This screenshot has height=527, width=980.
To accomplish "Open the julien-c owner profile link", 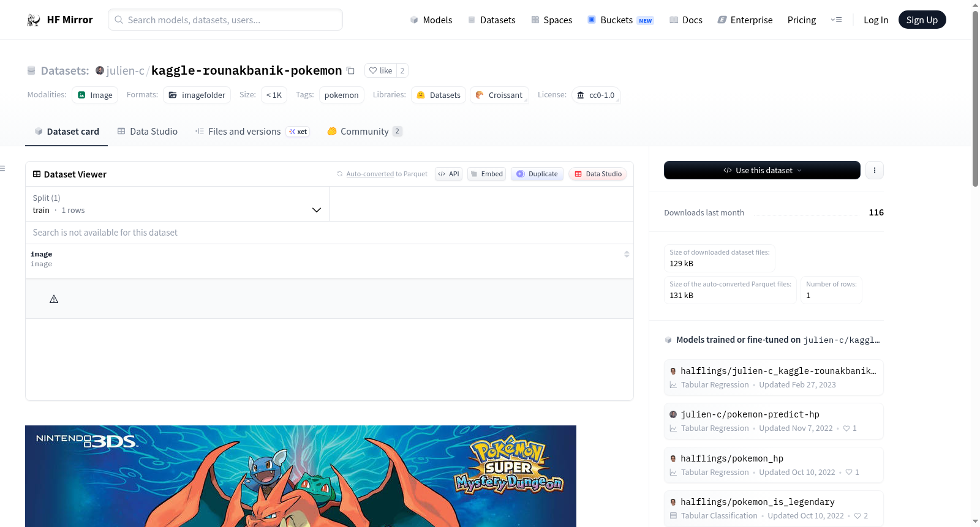I will 125,70.
